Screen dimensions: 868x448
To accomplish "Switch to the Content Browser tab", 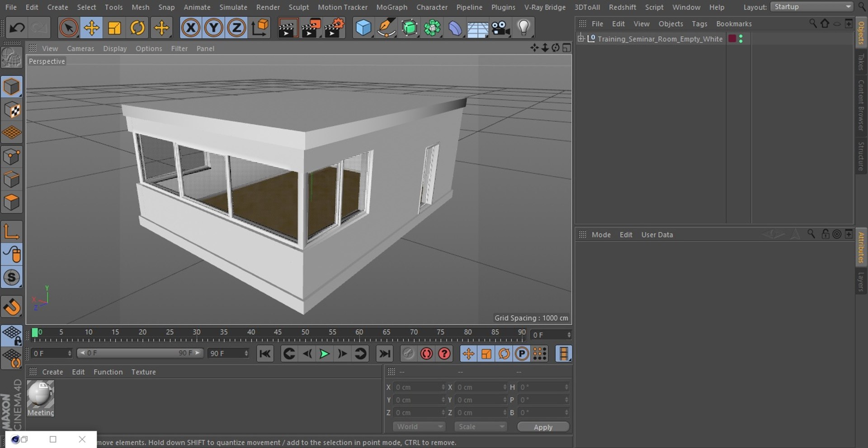I will (861, 106).
